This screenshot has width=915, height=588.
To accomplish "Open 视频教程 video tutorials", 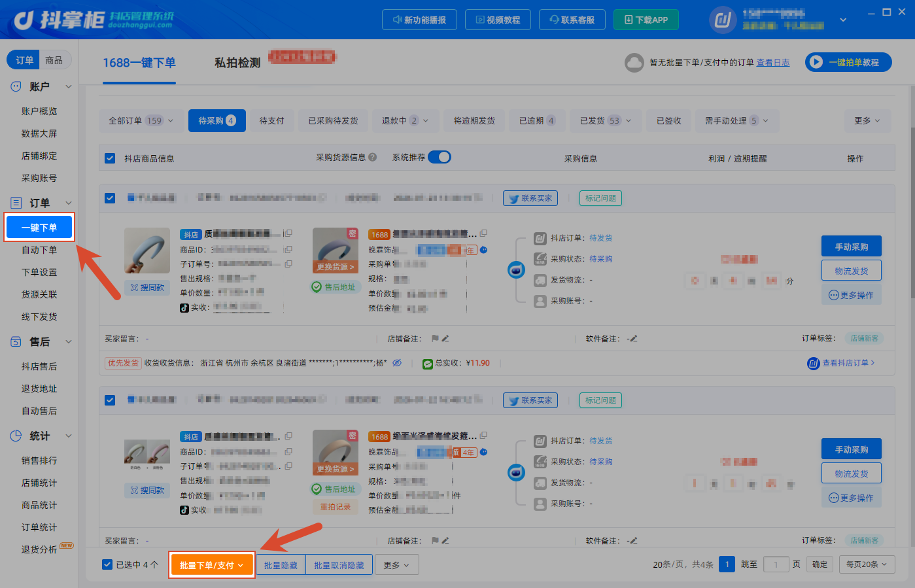I will [x=498, y=20].
